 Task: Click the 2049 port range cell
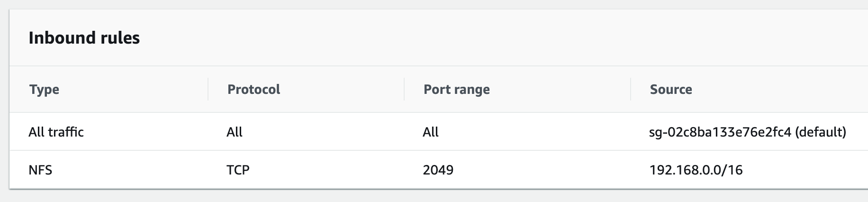click(438, 170)
